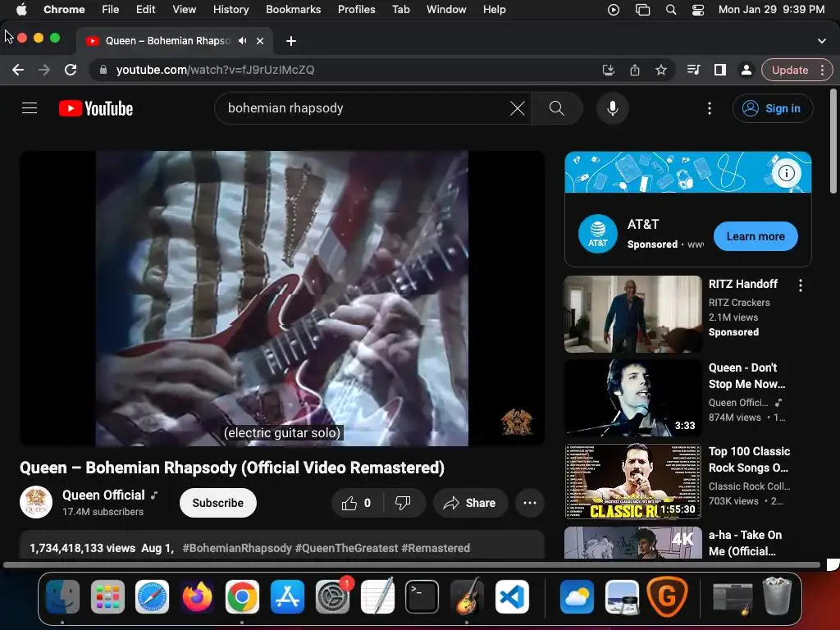Click Learn more on AT&T ad
Image resolution: width=840 pixels, height=630 pixels.
coord(756,236)
